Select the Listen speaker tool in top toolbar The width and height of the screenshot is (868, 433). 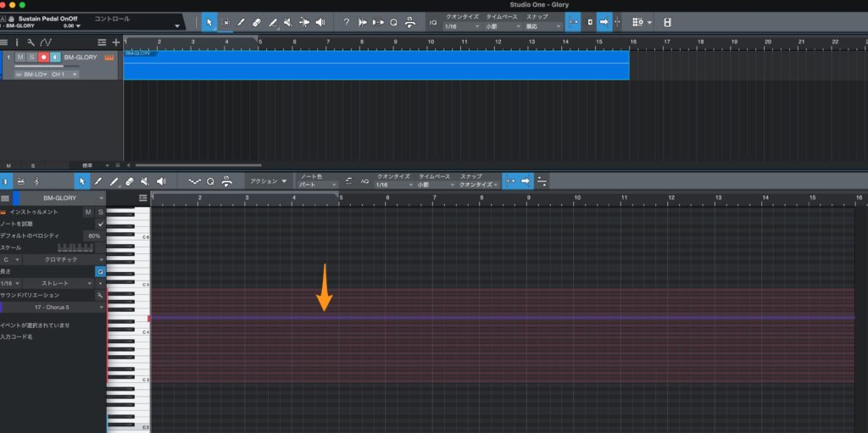coord(320,22)
